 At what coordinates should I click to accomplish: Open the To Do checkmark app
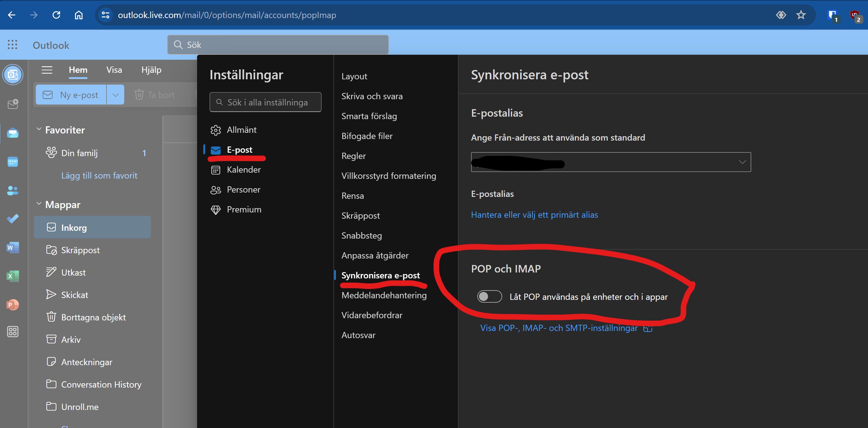tap(13, 219)
